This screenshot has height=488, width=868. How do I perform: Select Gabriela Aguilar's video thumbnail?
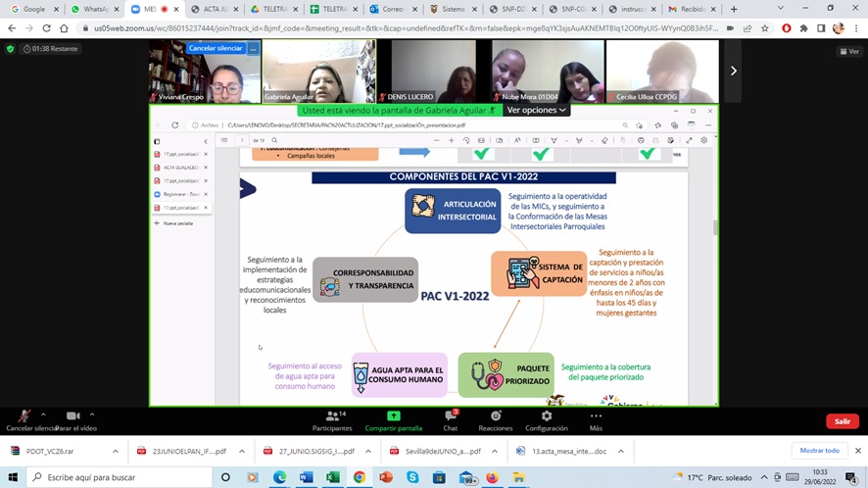(x=317, y=71)
